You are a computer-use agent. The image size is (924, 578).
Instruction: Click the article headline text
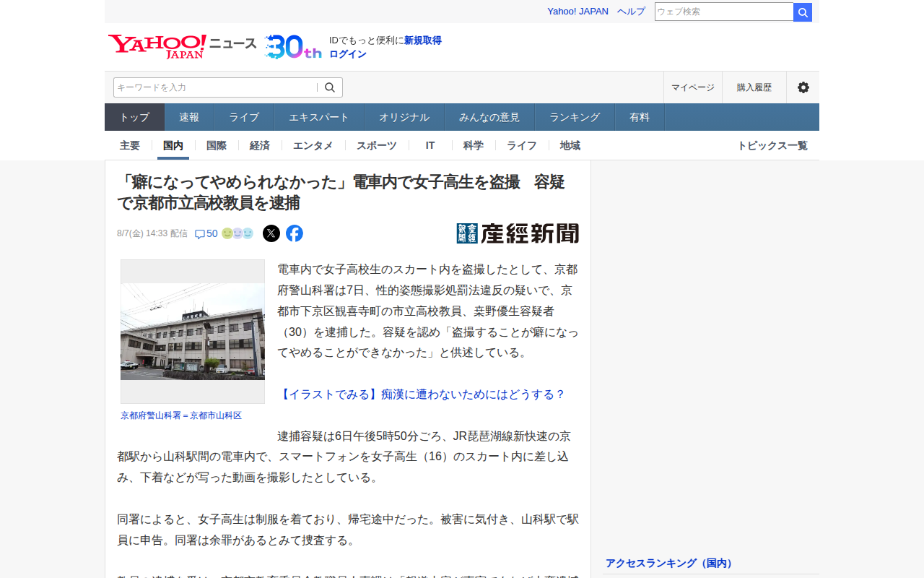(x=341, y=192)
